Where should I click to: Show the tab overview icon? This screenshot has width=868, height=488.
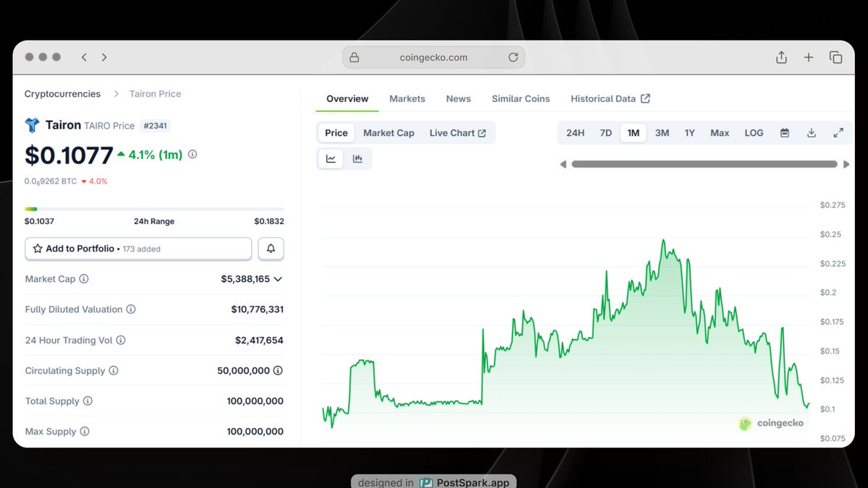click(835, 57)
